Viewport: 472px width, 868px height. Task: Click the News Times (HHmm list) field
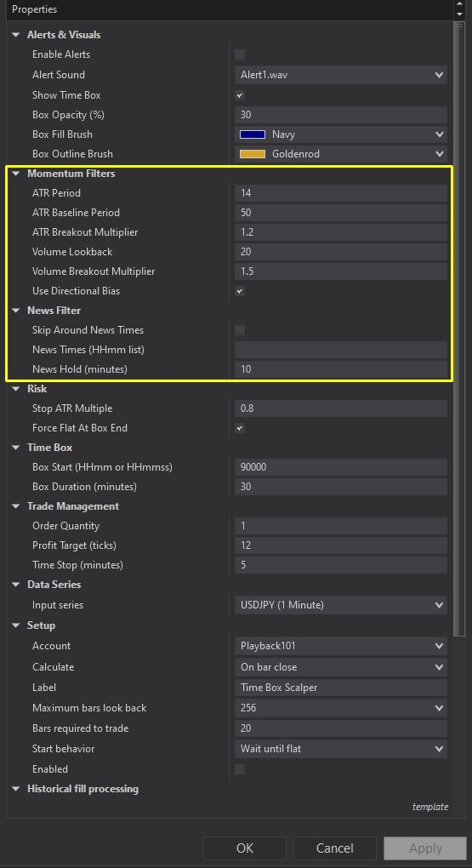(341, 350)
